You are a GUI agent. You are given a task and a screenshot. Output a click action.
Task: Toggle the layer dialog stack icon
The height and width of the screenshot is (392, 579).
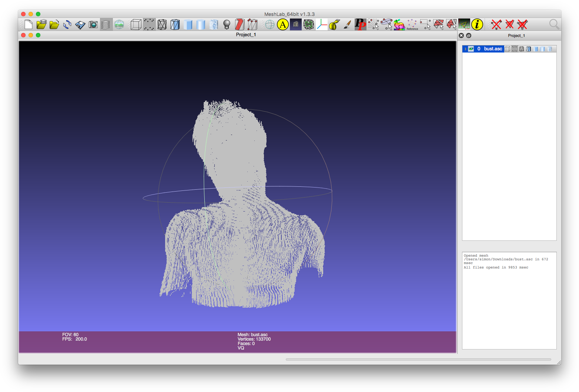[106, 25]
